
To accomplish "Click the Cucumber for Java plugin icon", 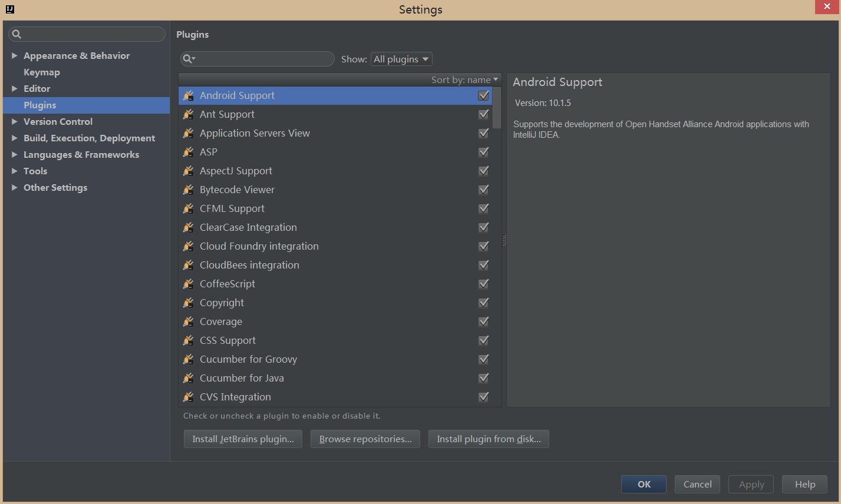I will click(x=189, y=378).
